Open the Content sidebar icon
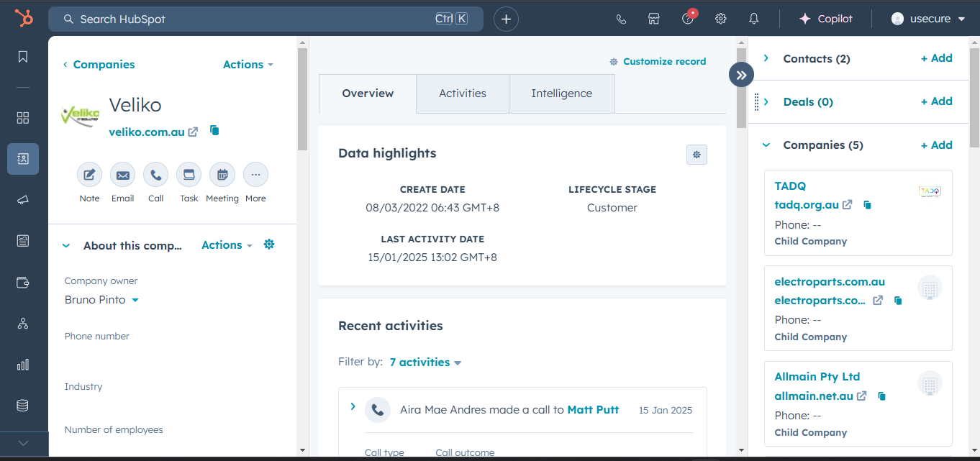The image size is (980, 461). [x=23, y=241]
